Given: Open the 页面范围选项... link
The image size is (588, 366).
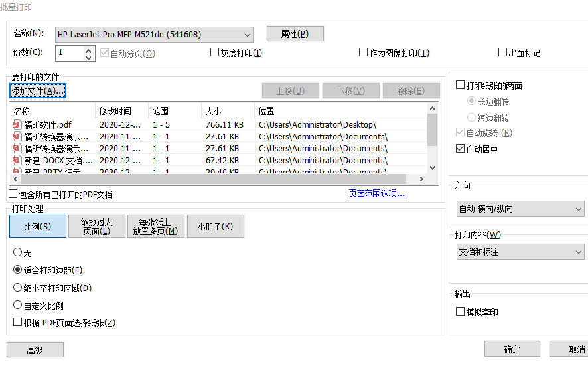Looking at the screenshot, I should [376, 193].
